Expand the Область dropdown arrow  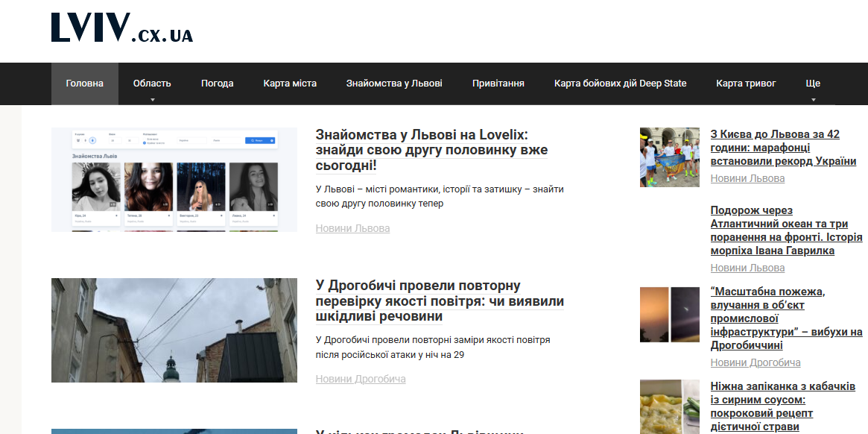tap(152, 101)
